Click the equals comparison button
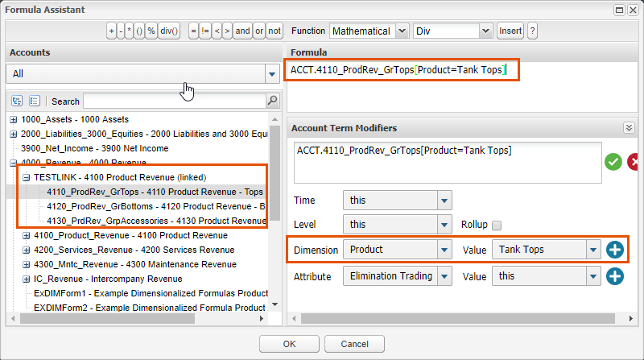The height and width of the screenshot is (360, 644). 193,31
